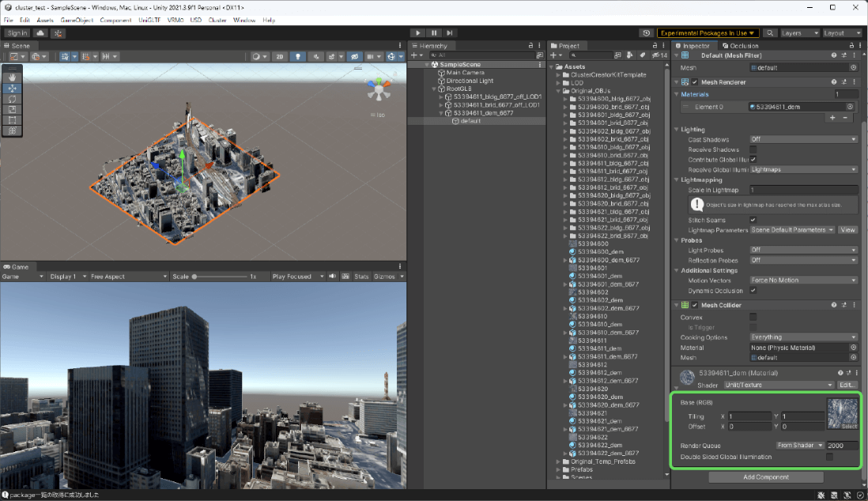Uncheck the Stitch Seams checkbox
The image size is (868, 501).
753,220
